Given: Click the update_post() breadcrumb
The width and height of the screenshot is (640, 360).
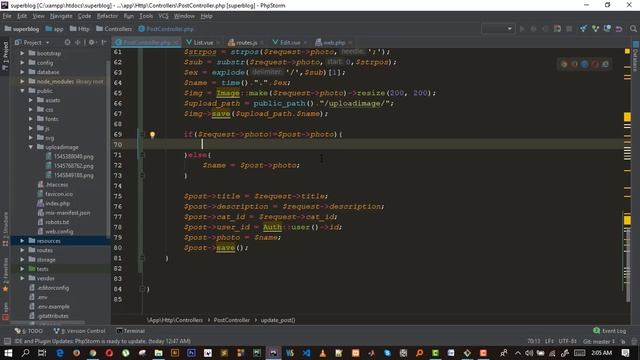Looking at the screenshot, I should (278, 320).
